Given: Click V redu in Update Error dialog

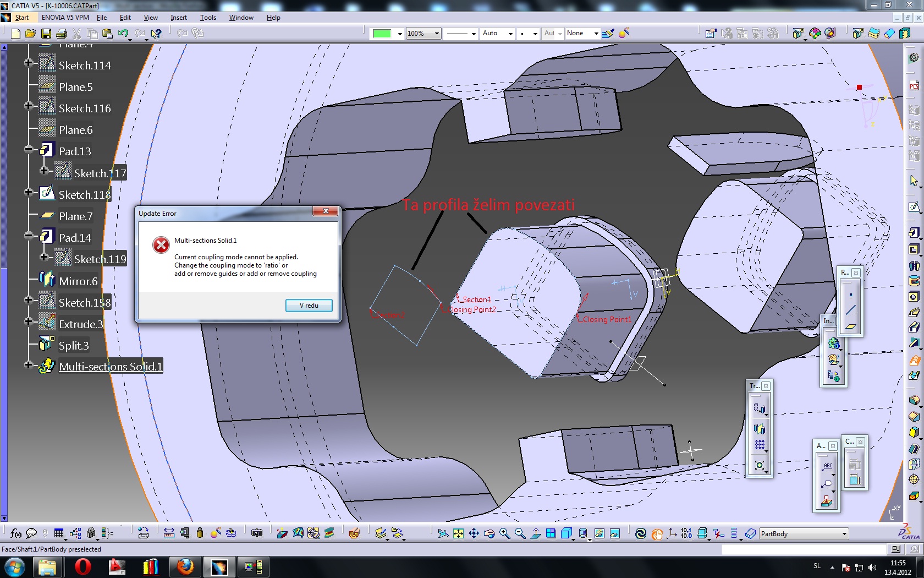Looking at the screenshot, I should (309, 306).
